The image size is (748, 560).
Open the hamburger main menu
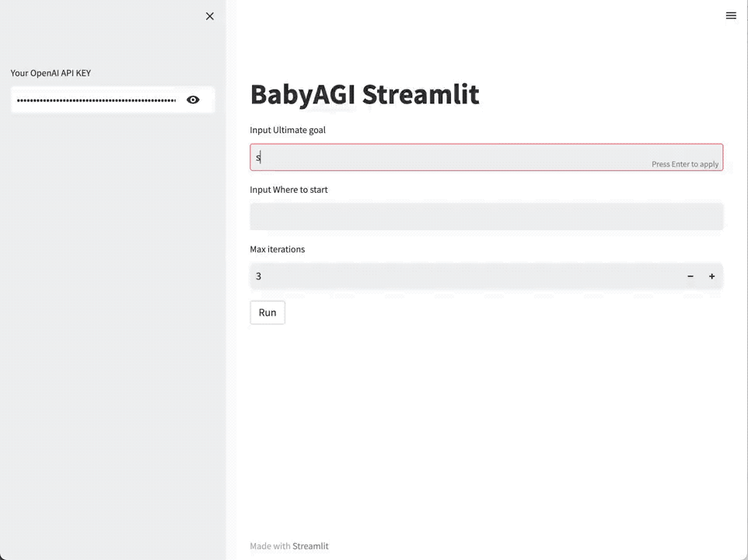pyautogui.click(x=731, y=16)
